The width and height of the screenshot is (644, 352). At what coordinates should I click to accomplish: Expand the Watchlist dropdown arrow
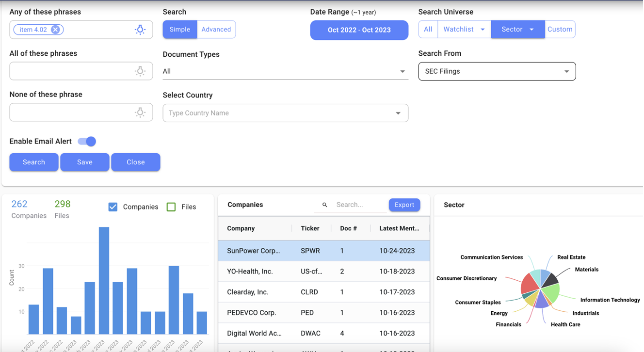click(483, 30)
